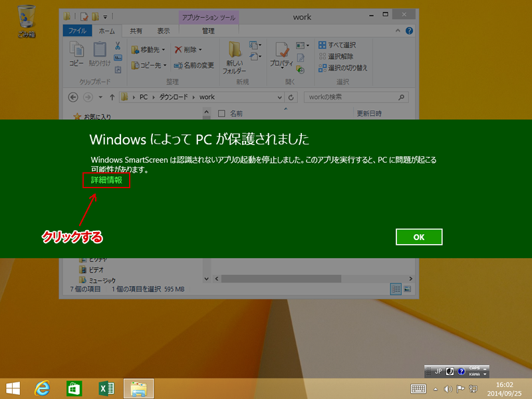Click the 詳細情報 link in SmartScreen dialog
The image size is (532, 399).
point(106,180)
